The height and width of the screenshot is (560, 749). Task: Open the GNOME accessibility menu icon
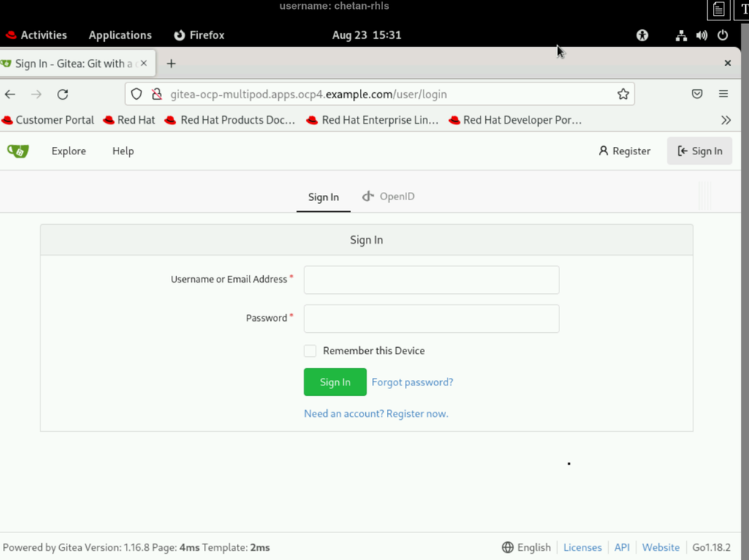642,35
